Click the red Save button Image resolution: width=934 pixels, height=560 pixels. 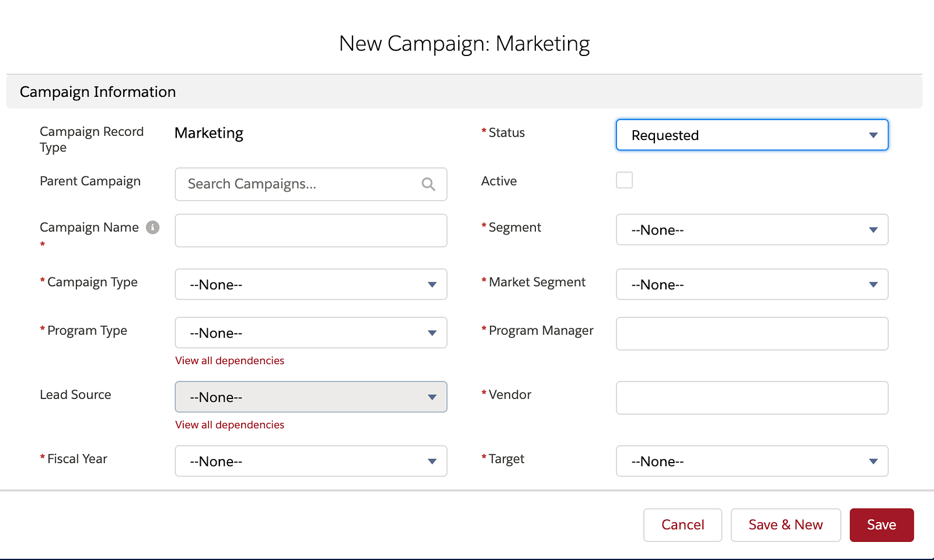click(881, 525)
